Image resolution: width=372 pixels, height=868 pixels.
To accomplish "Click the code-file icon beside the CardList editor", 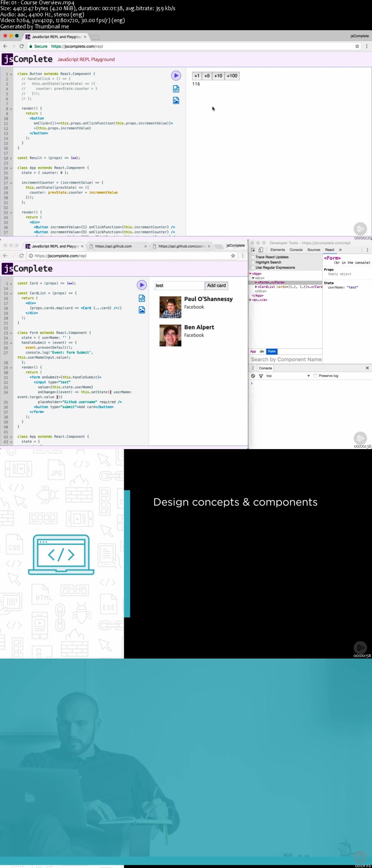I will pos(142,298).
